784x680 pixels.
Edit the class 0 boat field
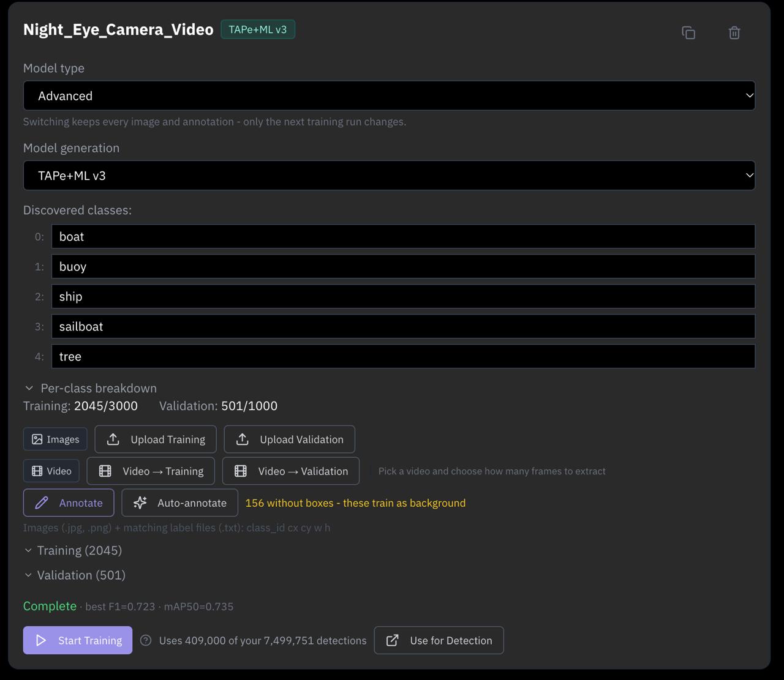[x=403, y=236]
